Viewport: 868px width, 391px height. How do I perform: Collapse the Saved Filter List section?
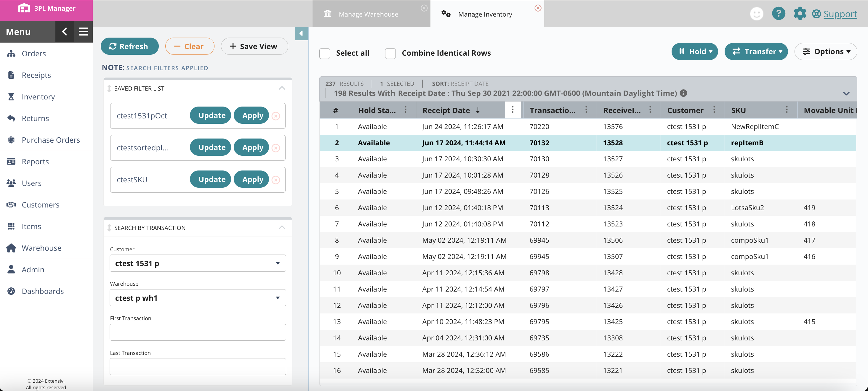point(282,88)
